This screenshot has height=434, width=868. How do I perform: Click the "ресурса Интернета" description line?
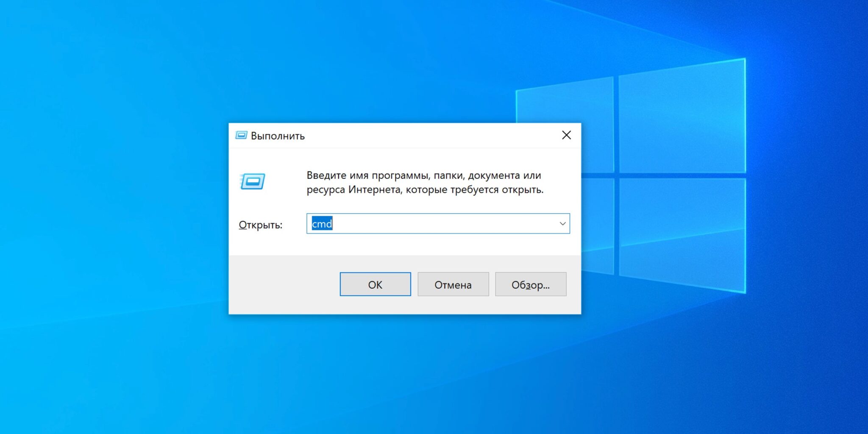[x=425, y=189]
